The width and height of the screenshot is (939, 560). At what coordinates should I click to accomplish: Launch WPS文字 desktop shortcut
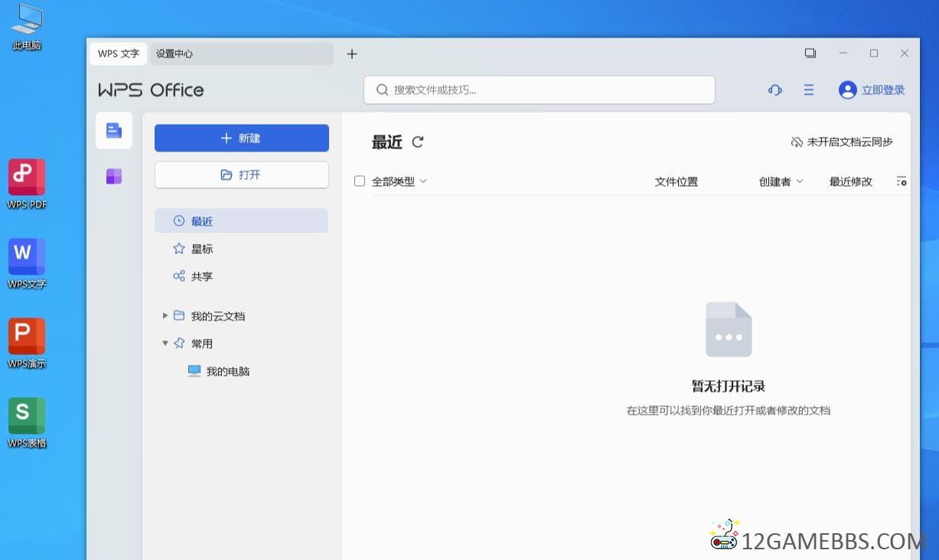tap(27, 263)
